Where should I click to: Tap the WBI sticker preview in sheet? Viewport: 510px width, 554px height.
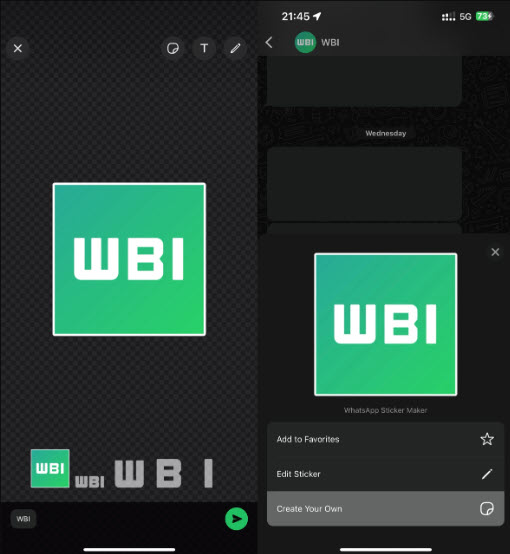tap(386, 324)
